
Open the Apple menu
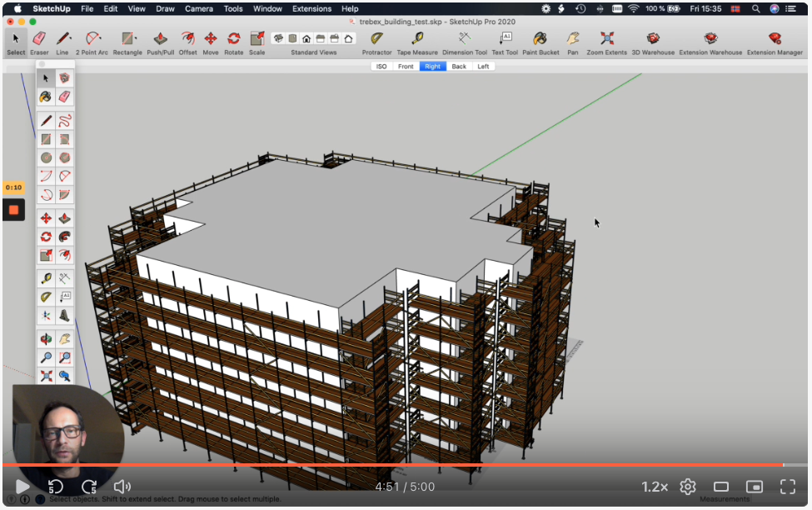point(17,9)
